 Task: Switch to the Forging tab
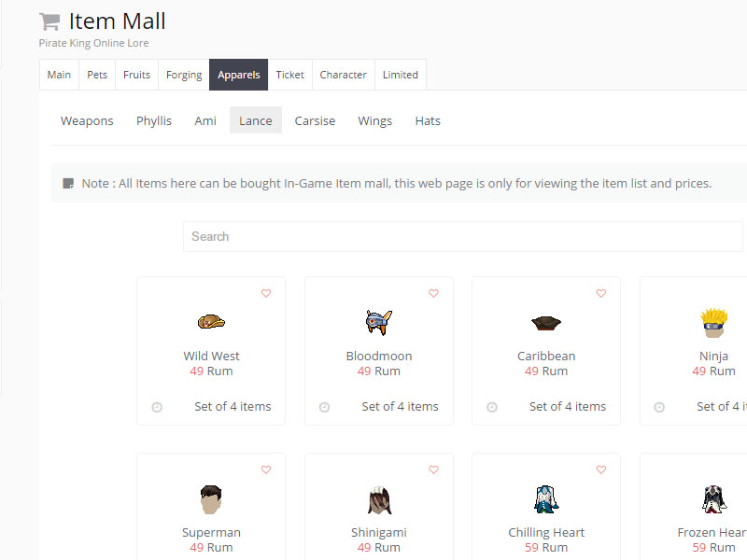pyautogui.click(x=184, y=75)
